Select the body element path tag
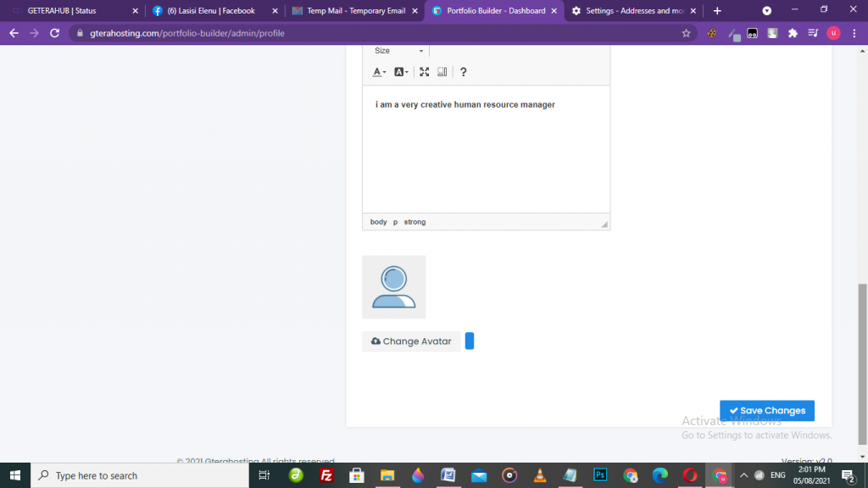868x488 pixels. [378, 222]
